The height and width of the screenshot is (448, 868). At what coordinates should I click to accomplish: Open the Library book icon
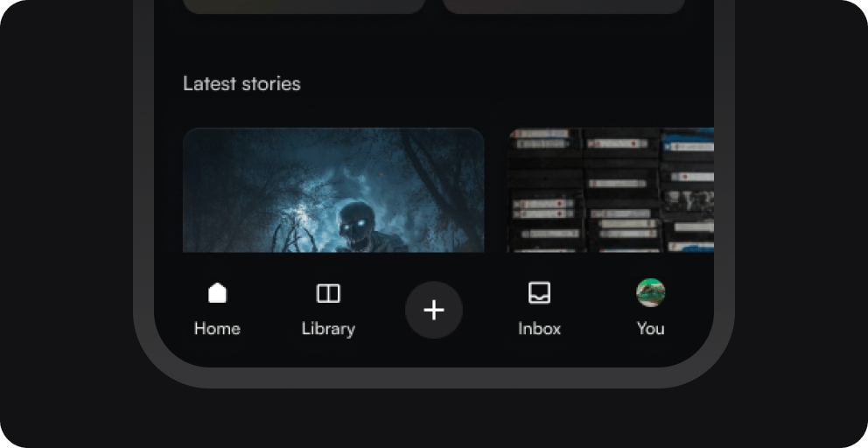tap(328, 293)
